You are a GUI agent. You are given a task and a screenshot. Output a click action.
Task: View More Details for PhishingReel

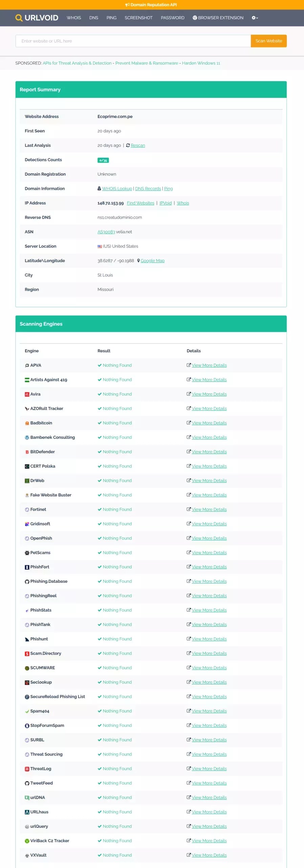209,596
